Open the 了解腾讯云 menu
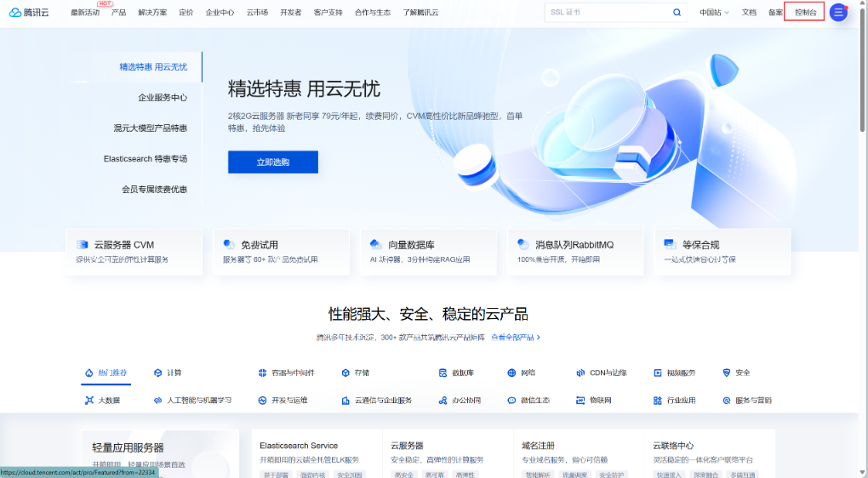The width and height of the screenshot is (868, 478). coord(420,12)
